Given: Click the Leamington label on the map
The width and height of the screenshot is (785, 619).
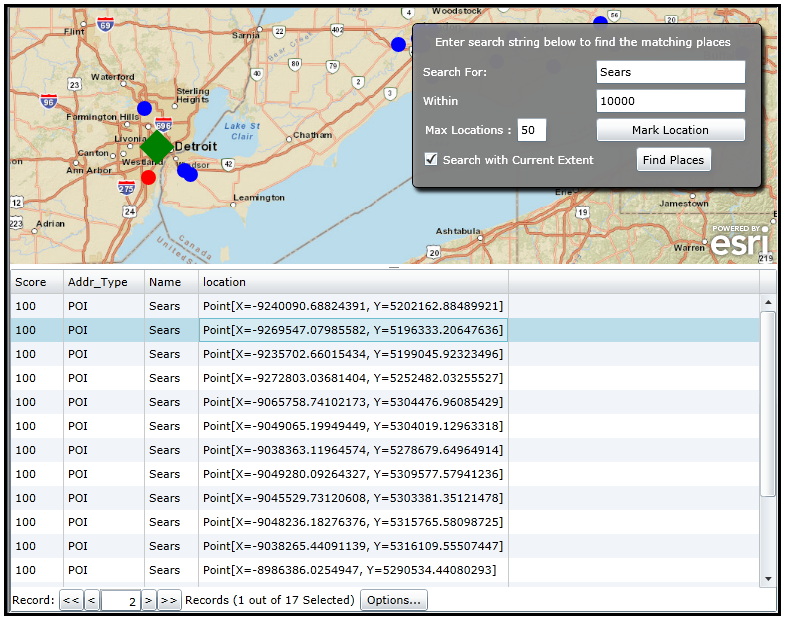Looking at the screenshot, I should [x=259, y=198].
